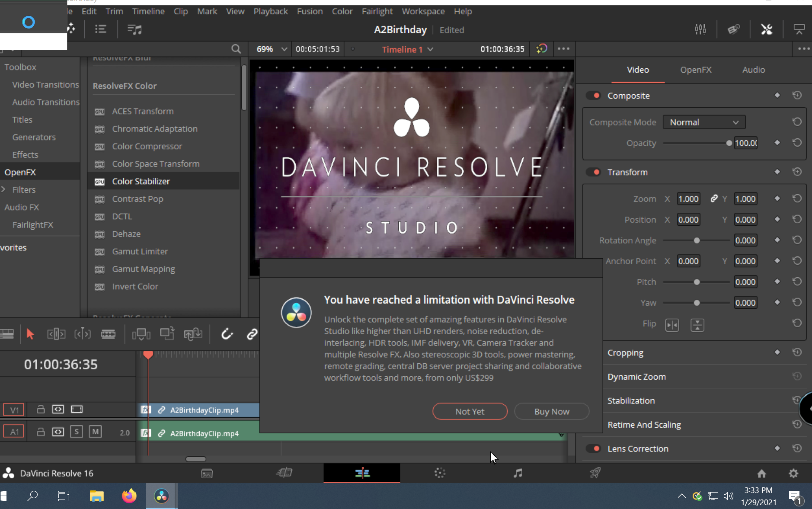This screenshot has height=509, width=812.
Task: Lock the V1 video track
Action: pos(41,409)
